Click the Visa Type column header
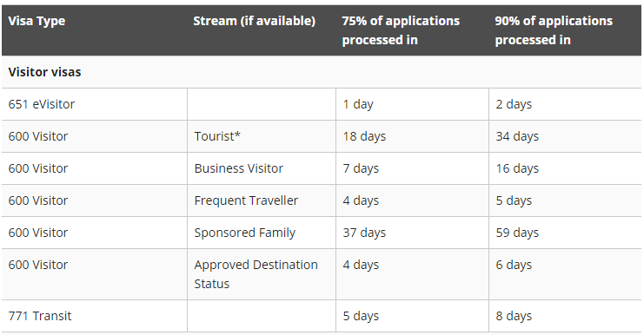The height and width of the screenshot is (335, 644). (x=37, y=21)
